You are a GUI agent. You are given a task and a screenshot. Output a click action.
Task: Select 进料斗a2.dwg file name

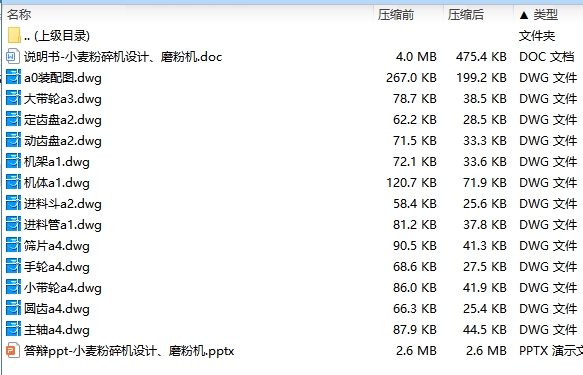pos(63,204)
